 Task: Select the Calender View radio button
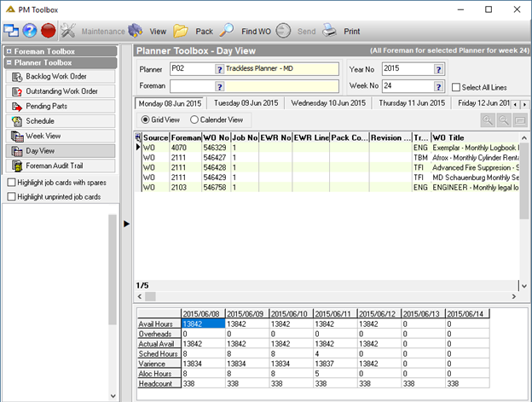194,119
